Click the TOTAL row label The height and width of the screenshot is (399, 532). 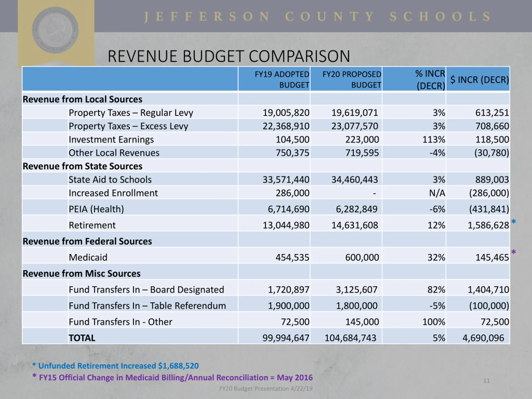click(x=82, y=338)
